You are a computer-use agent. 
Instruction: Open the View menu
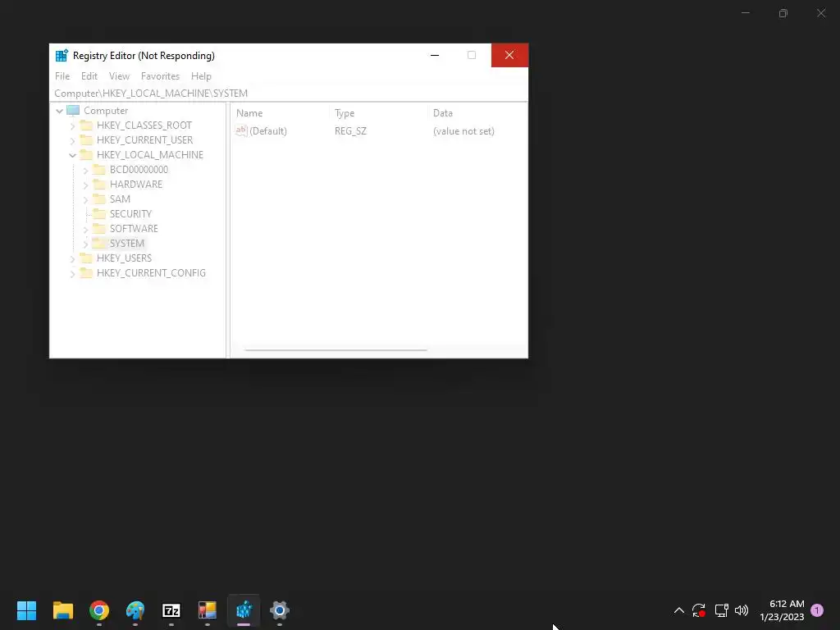pos(119,76)
